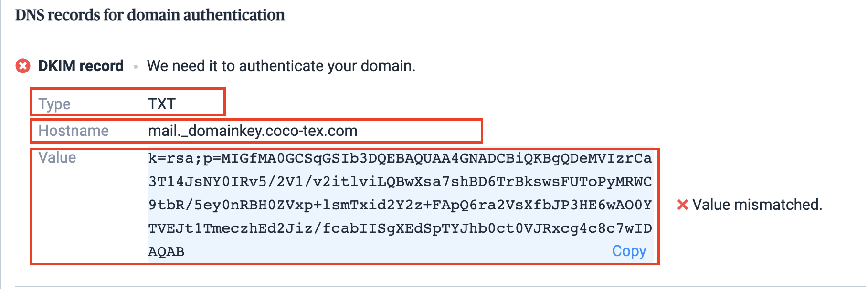
Task: Click the Hostname field label
Action: point(74,131)
